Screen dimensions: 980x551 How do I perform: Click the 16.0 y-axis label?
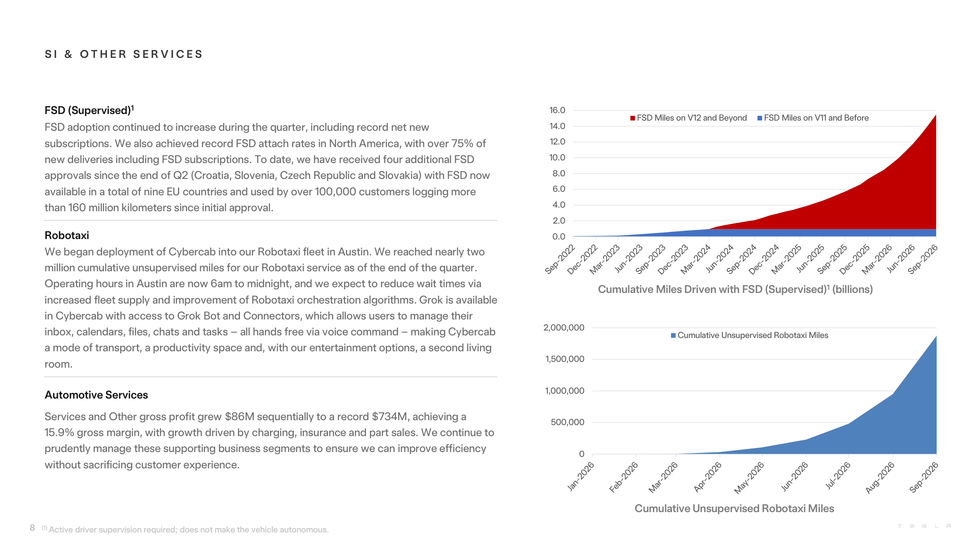557,110
